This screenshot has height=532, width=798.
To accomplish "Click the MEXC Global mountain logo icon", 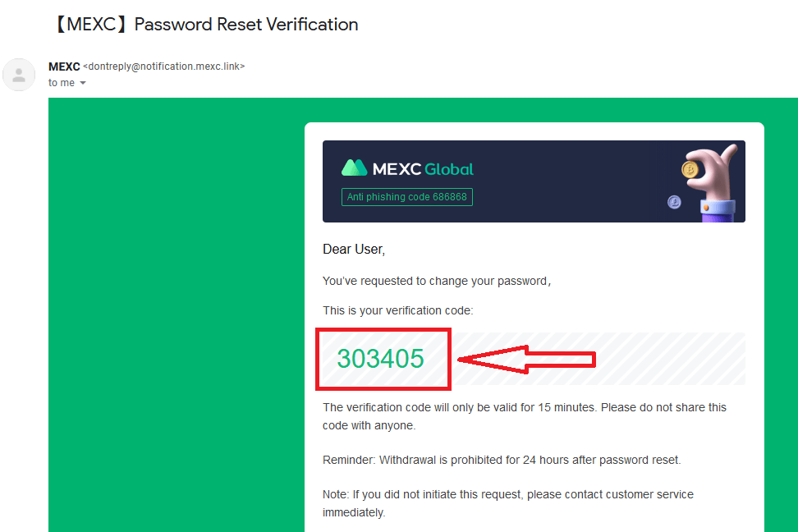I will pos(354,168).
